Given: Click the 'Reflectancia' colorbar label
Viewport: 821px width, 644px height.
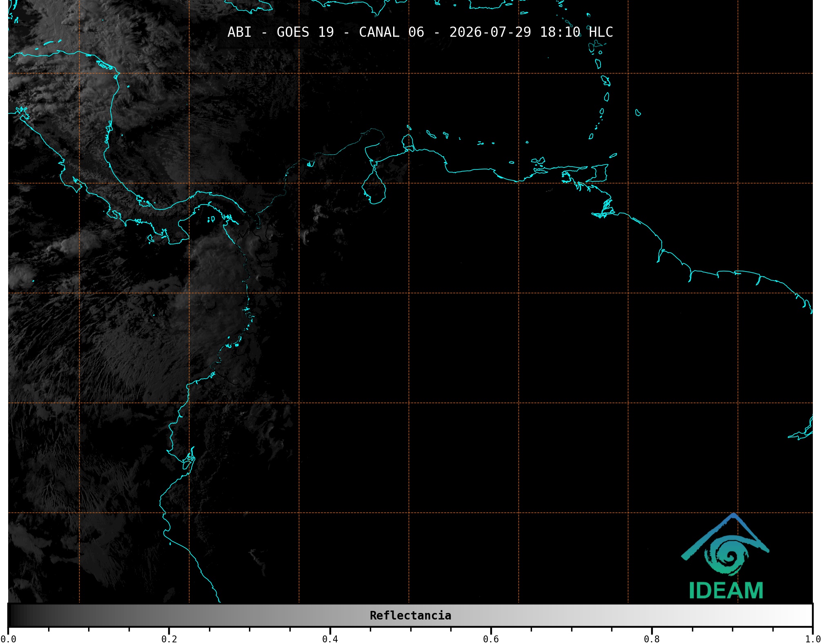Looking at the screenshot, I should point(410,615).
